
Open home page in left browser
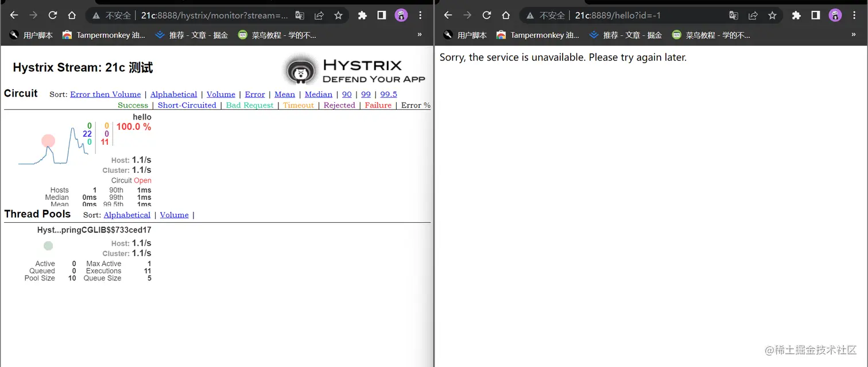tap(72, 16)
